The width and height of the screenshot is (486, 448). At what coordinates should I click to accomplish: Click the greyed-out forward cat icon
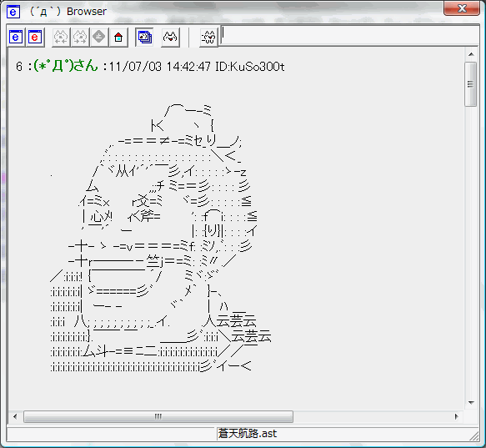[x=80, y=38]
